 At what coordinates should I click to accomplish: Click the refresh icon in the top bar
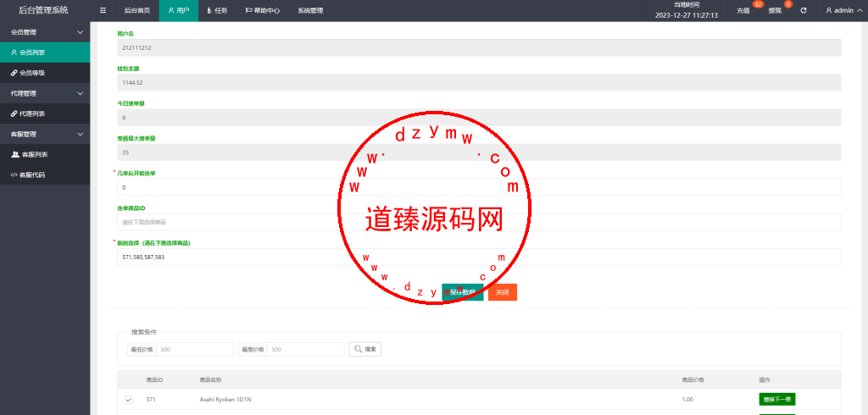click(804, 10)
